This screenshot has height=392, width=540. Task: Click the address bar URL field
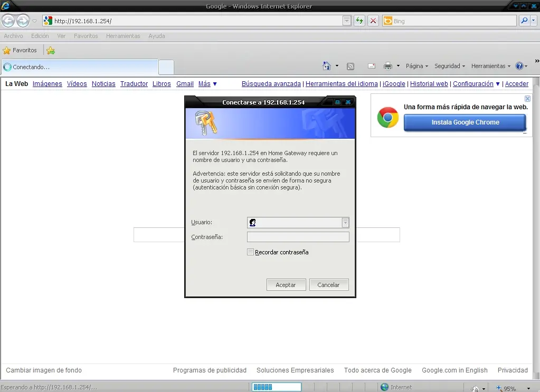pos(198,21)
